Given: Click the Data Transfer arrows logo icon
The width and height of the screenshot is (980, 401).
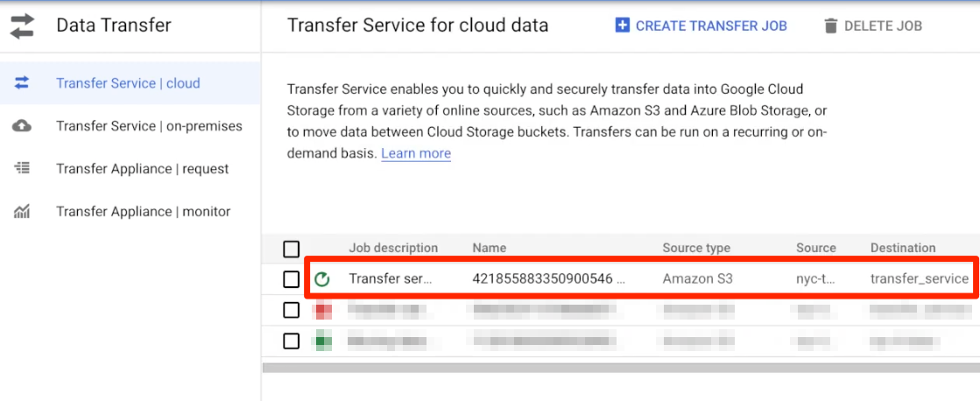Looking at the screenshot, I should point(23,25).
